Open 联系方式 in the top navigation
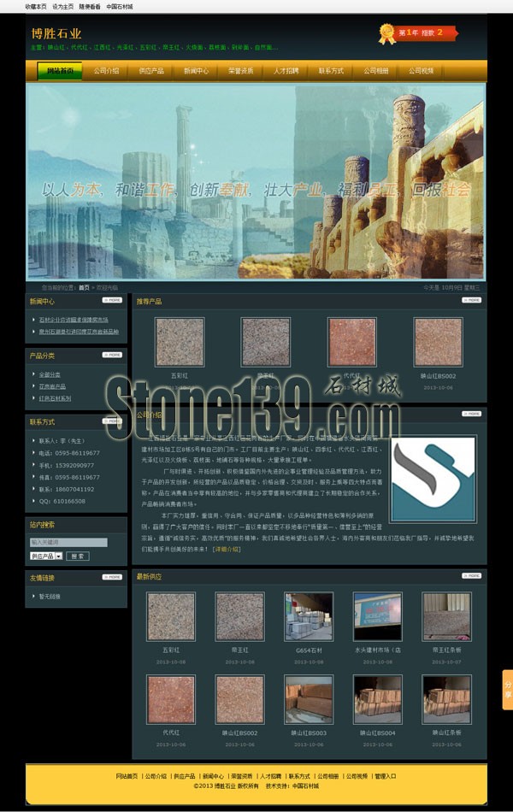Viewport: 513px width, 812px height. (331, 71)
